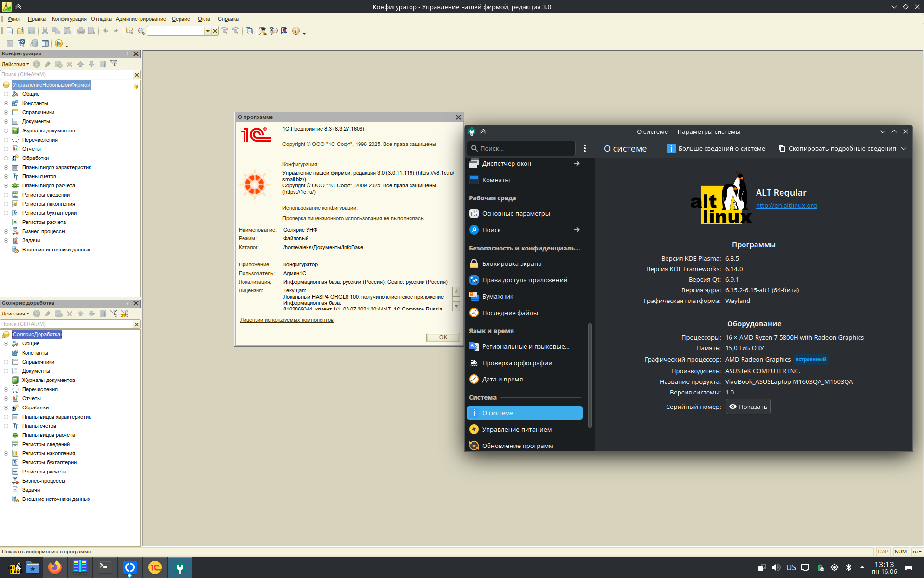Click OK in the О программе dialog

pos(443,337)
